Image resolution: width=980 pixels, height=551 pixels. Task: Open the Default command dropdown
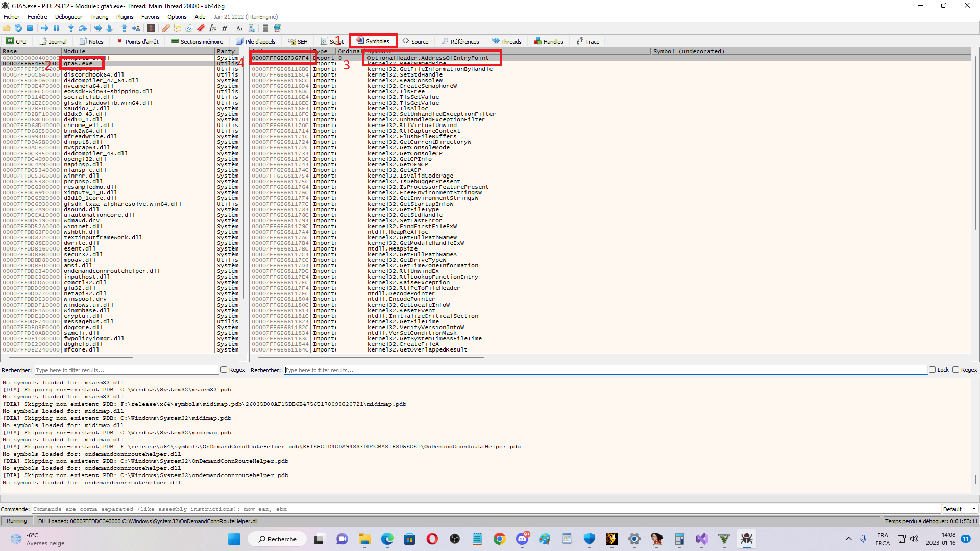click(x=960, y=509)
